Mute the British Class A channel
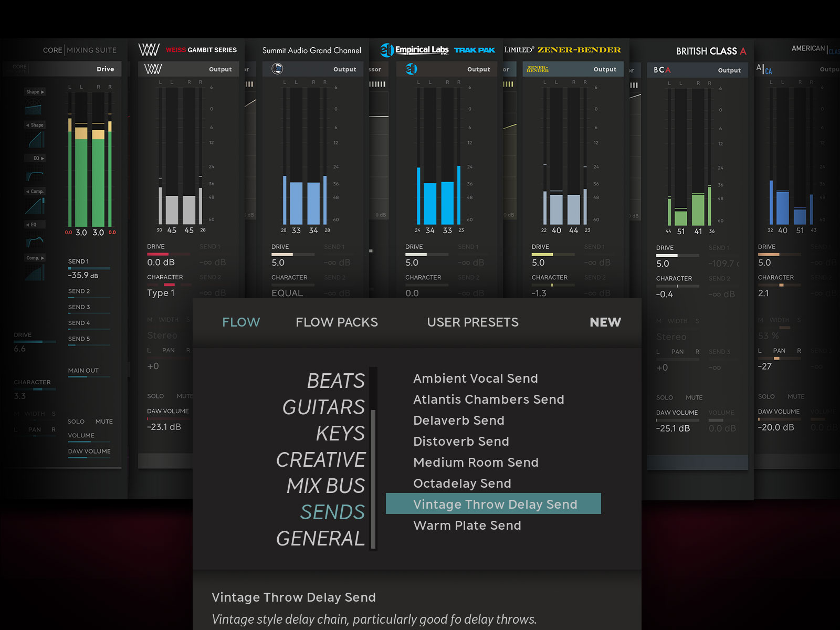 694,397
